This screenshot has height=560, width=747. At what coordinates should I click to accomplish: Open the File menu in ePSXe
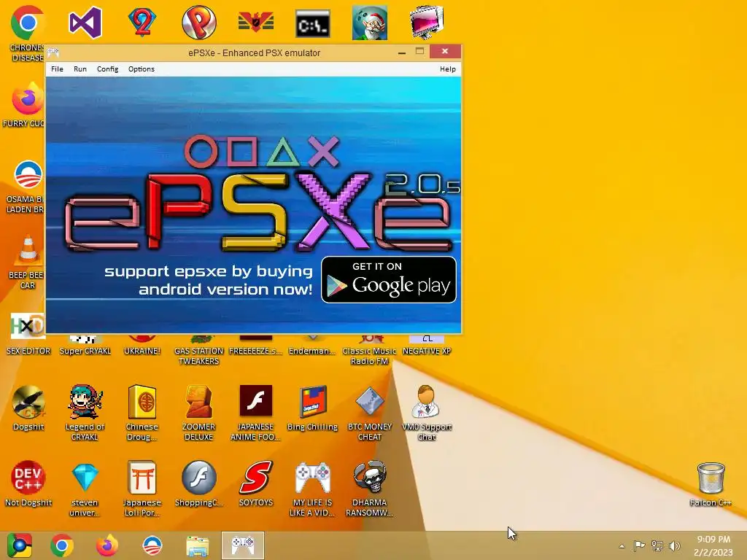[57, 69]
